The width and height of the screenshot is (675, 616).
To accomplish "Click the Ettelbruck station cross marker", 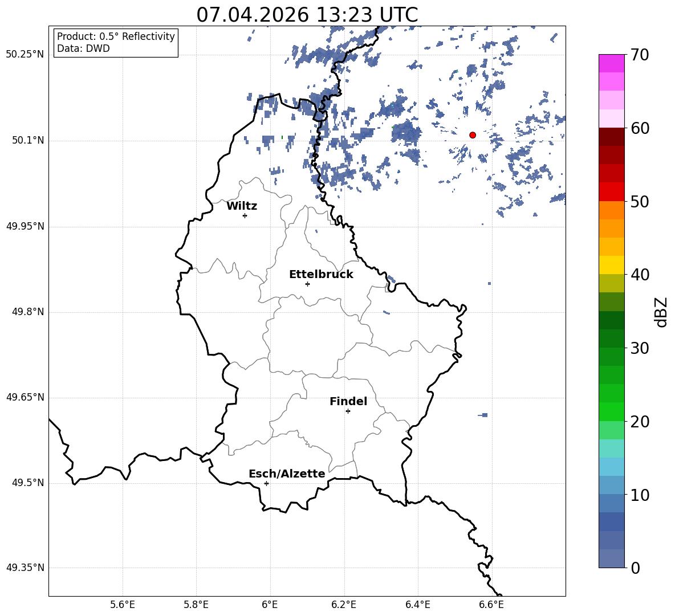I will (x=307, y=284).
